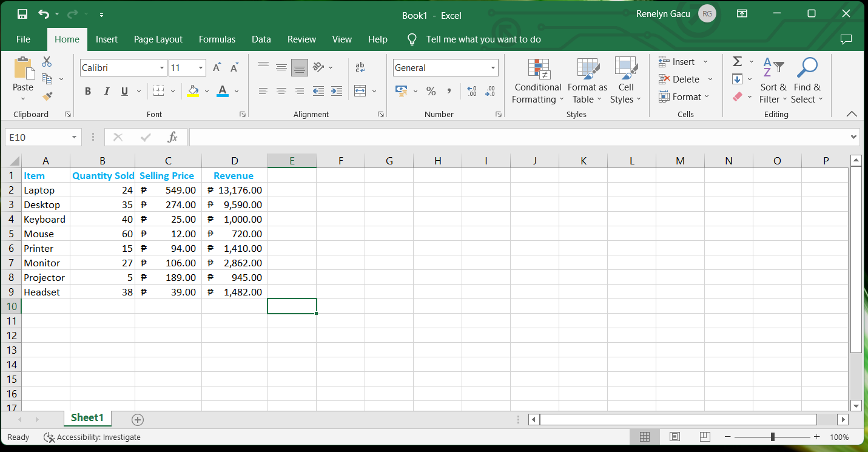
Task: Click the AutoSum sigma icon
Action: [x=738, y=61]
